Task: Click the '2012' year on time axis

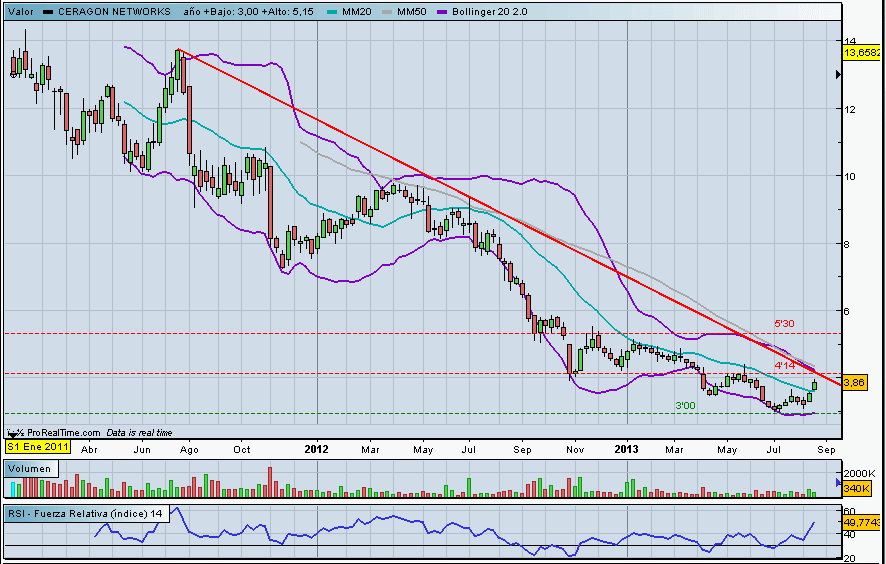Action: (x=317, y=449)
